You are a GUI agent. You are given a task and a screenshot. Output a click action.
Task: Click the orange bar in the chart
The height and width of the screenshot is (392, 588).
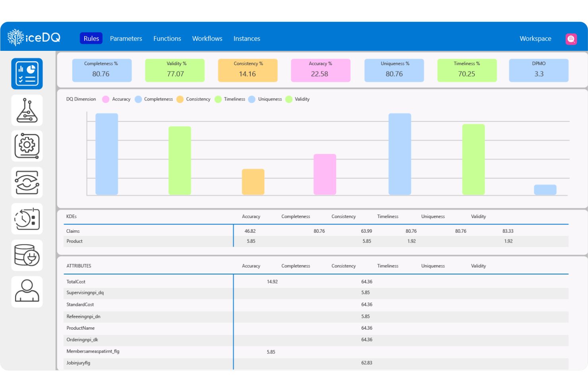click(x=253, y=182)
